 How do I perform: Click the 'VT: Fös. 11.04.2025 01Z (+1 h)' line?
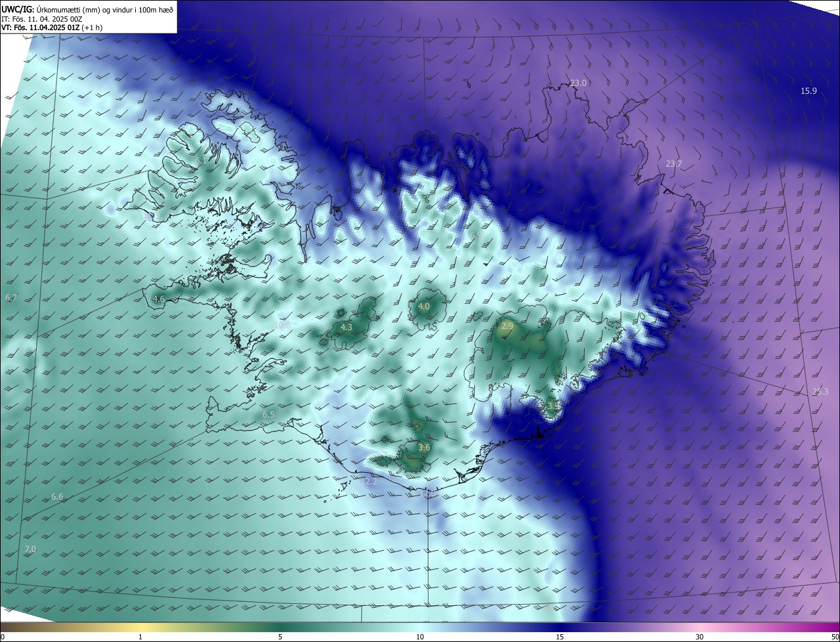click(52, 28)
